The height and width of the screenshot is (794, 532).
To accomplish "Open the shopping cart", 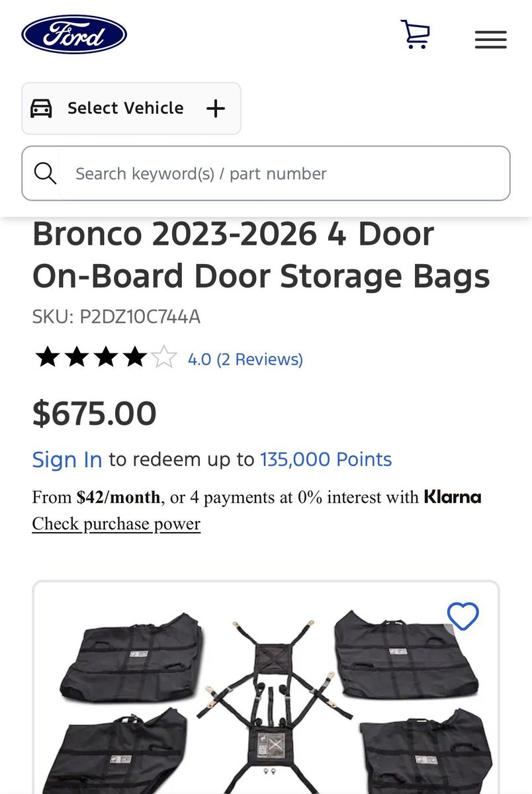I will (416, 34).
